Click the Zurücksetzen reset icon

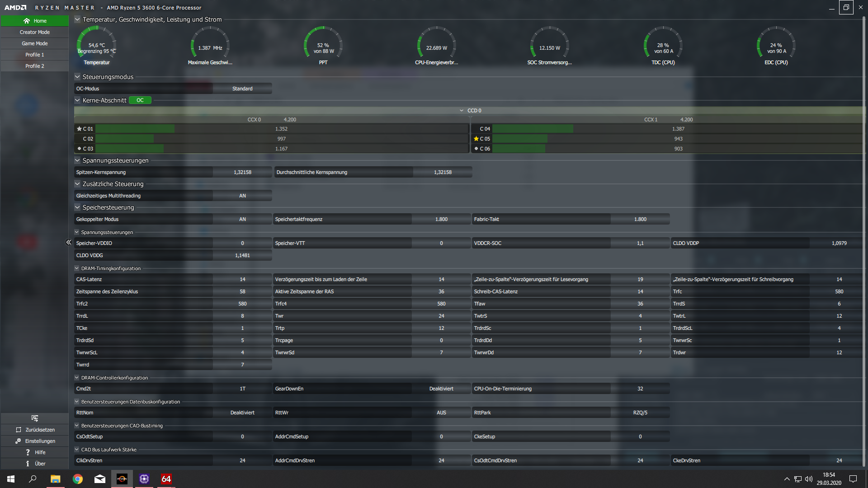[x=19, y=430]
